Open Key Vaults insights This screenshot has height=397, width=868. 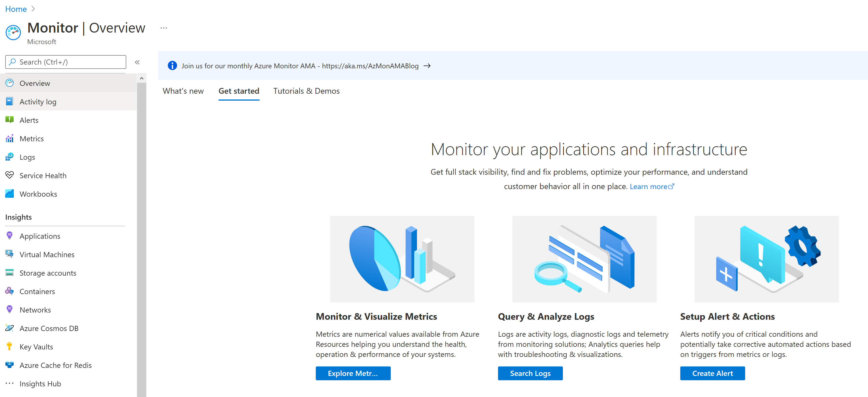coord(68,347)
